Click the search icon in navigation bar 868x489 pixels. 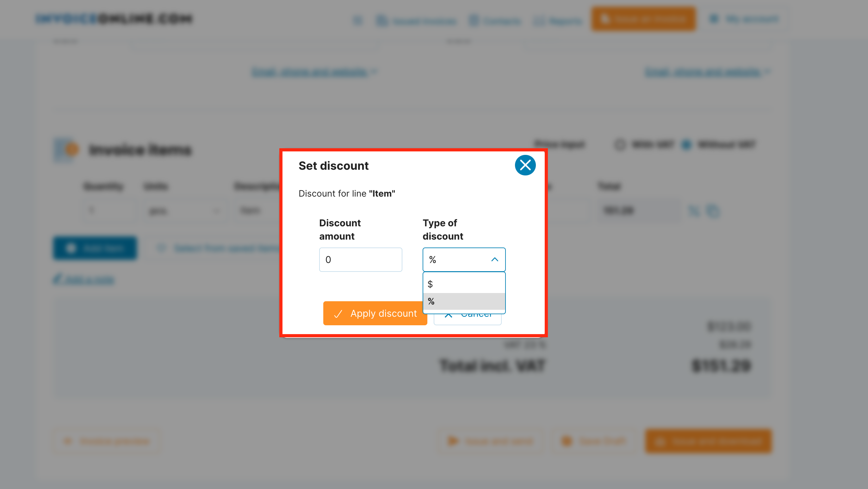click(357, 20)
